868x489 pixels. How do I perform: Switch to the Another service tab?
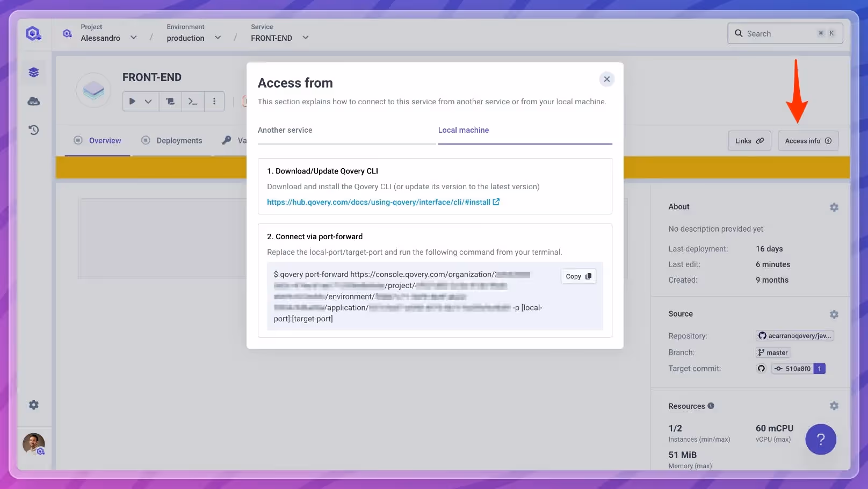click(285, 130)
